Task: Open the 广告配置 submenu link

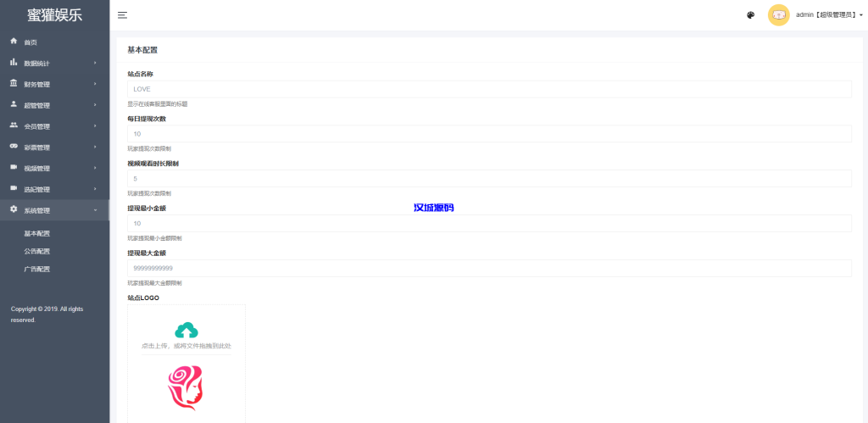Action: [x=36, y=269]
